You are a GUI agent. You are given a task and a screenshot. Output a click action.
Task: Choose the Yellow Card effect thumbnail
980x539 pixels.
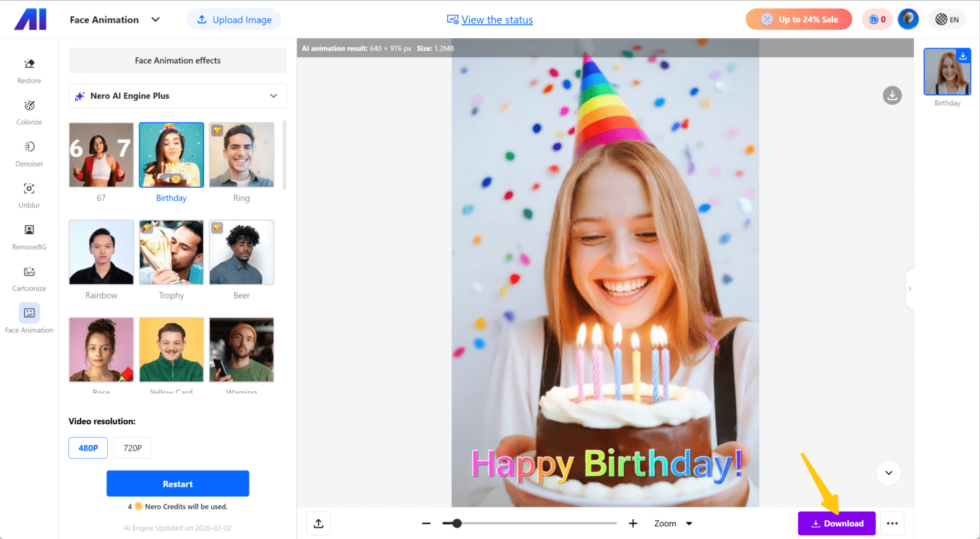coord(172,350)
